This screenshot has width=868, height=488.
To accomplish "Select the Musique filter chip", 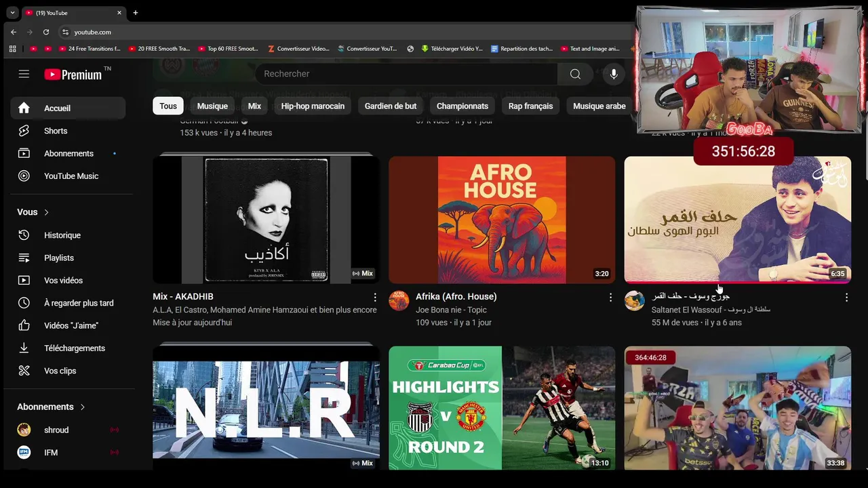I will coord(212,106).
